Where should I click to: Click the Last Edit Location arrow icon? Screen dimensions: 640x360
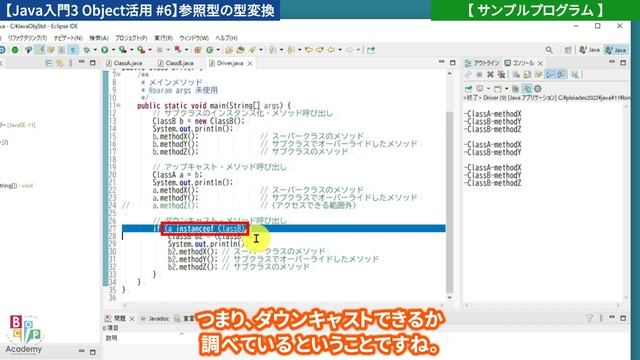pyautogui.click(x=309, y=50)
